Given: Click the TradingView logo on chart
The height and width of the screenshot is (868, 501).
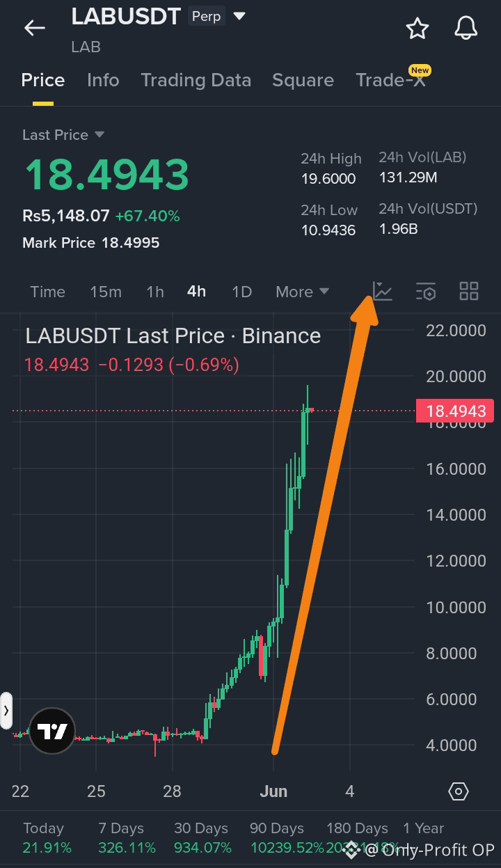Looking at the screenshot, I should click(x=52, y=731).
